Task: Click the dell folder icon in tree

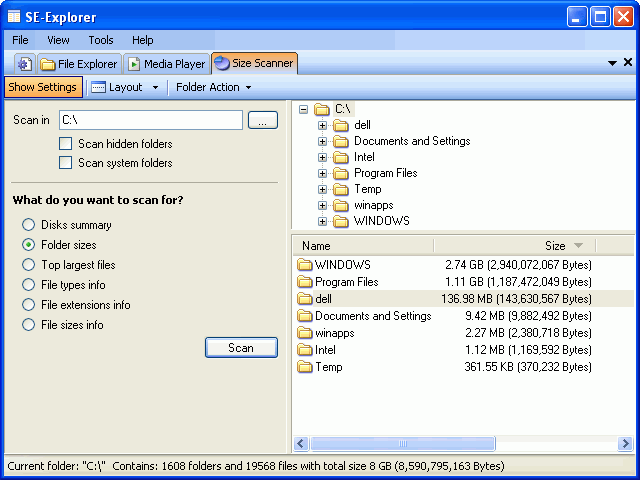Action: pyautogui.click(x=340, y=125)
